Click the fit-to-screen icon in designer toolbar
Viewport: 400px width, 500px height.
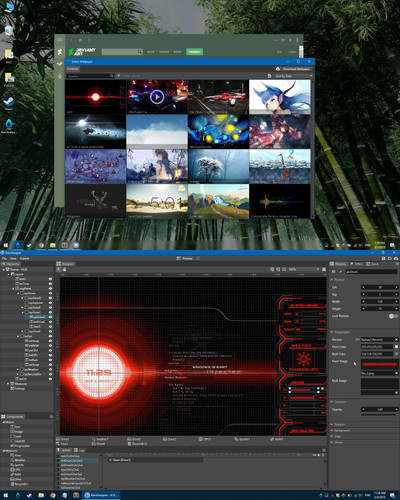coord(284,269)
